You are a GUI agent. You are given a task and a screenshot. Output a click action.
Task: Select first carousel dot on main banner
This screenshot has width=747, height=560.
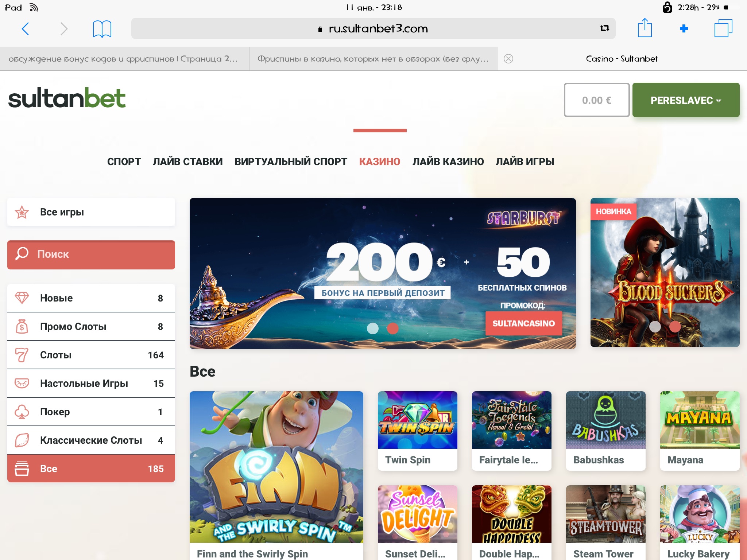point(372,328)
